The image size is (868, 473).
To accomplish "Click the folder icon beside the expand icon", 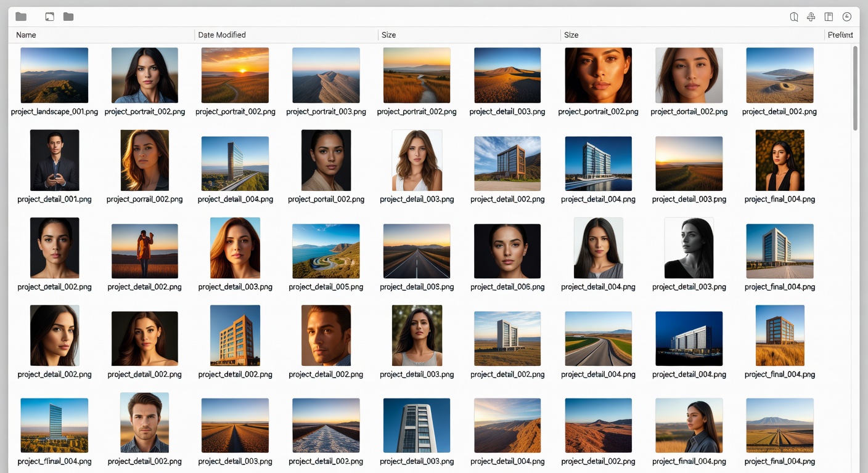I will click(68, 17).
